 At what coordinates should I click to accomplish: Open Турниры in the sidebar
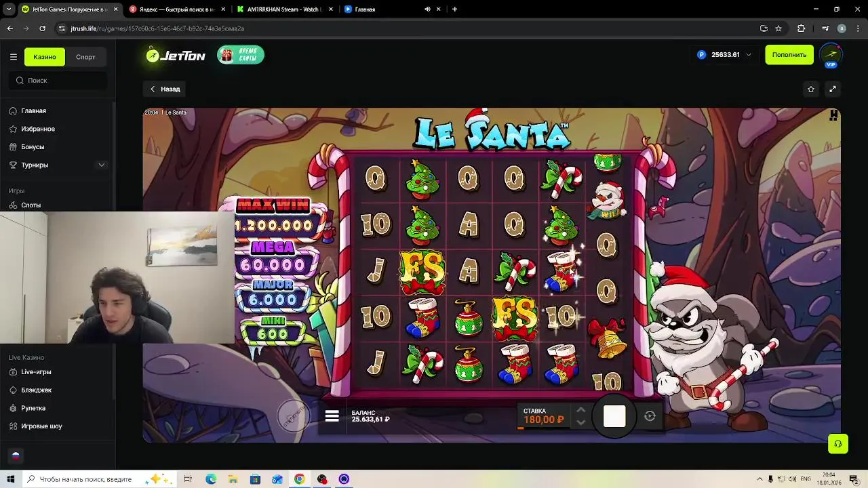click(x=34, y=165)
